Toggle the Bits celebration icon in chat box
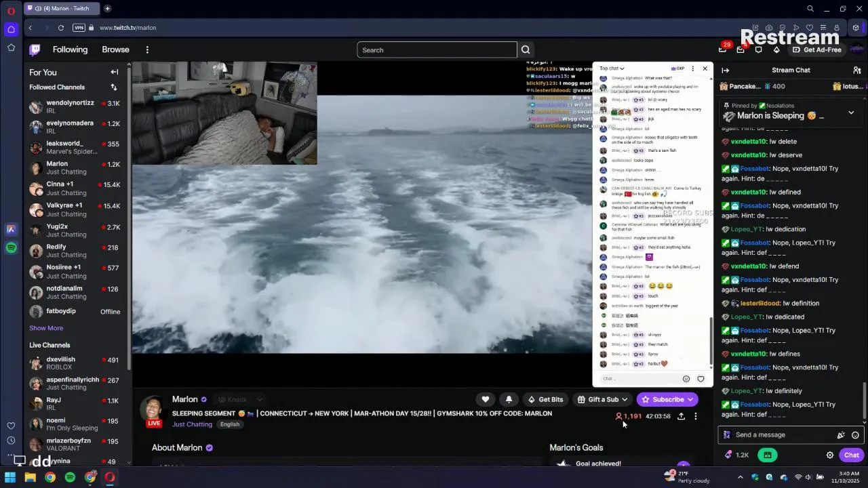This screenshot has width=868, height=488. tap(841, 435)
